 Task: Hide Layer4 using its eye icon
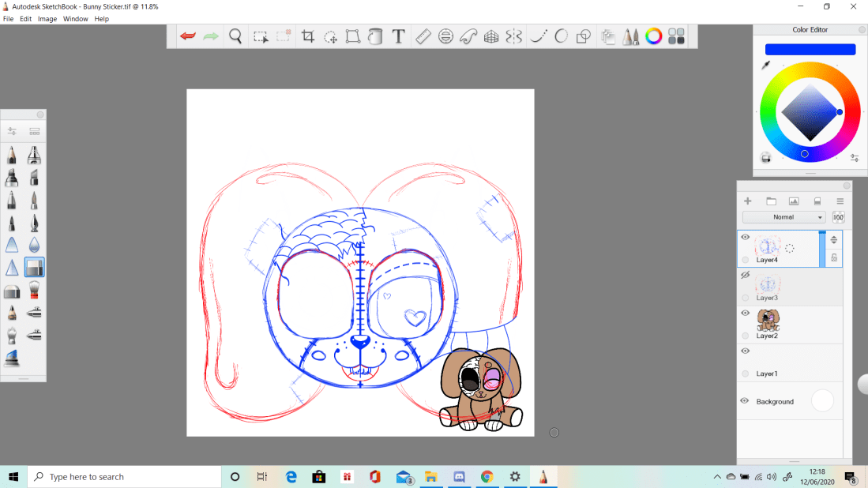(745, 236)
